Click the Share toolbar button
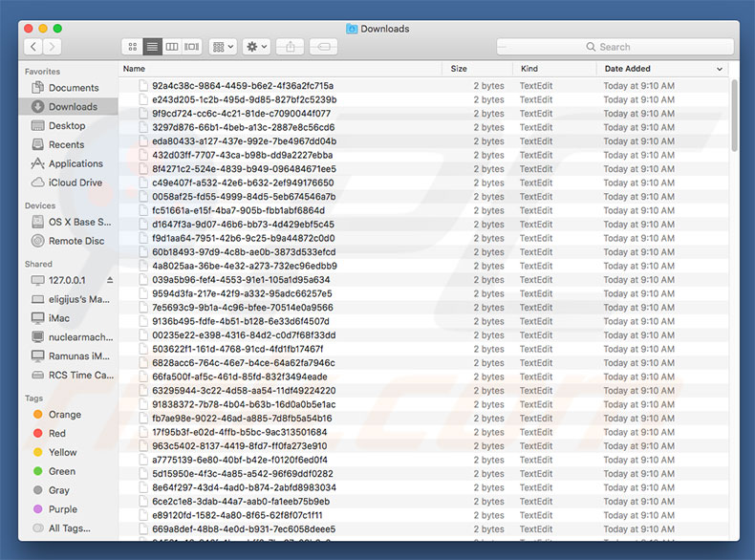This screenshot has width=755, height=560. tap(291, 46)
